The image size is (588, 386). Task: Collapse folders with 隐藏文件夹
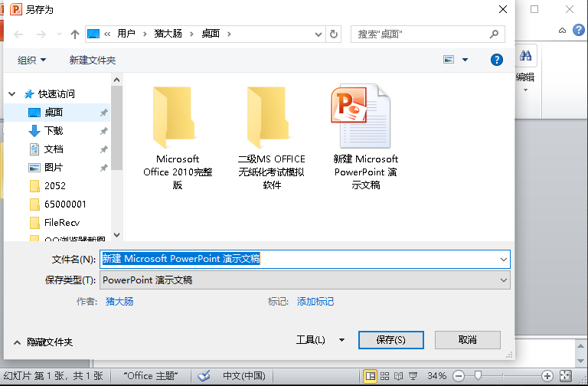43,342
